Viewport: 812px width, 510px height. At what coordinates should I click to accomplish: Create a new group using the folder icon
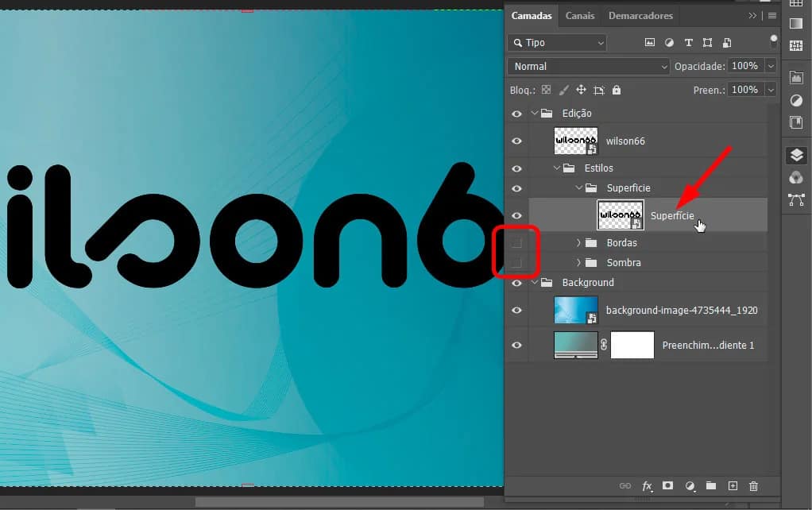710,486
